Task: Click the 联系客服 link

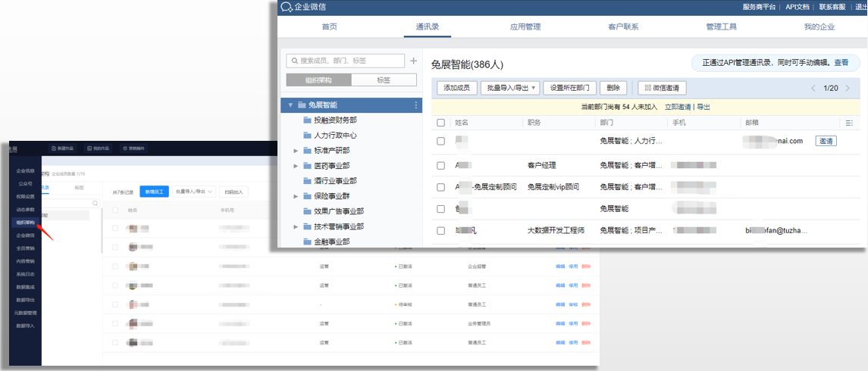Action: [832, 7]
